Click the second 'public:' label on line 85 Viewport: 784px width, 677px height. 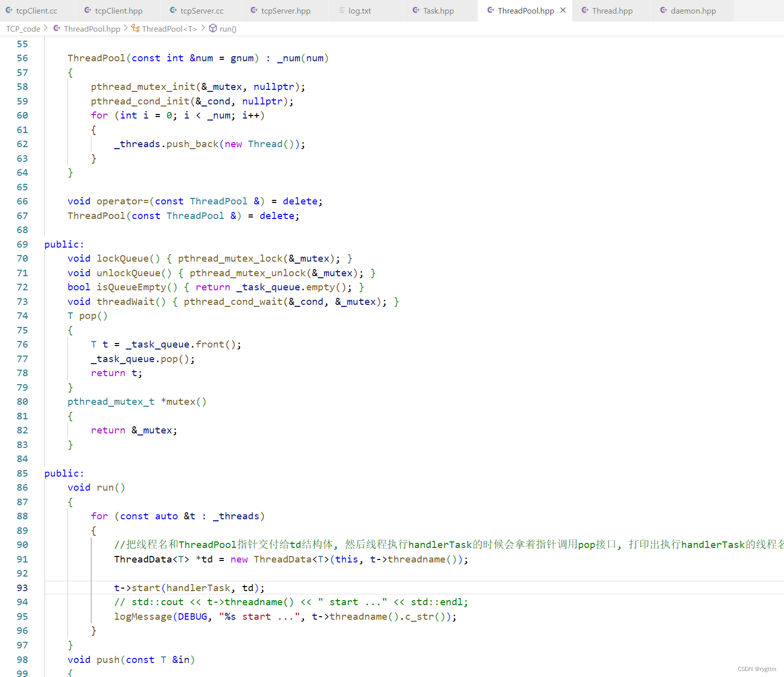tap(64, 474)
